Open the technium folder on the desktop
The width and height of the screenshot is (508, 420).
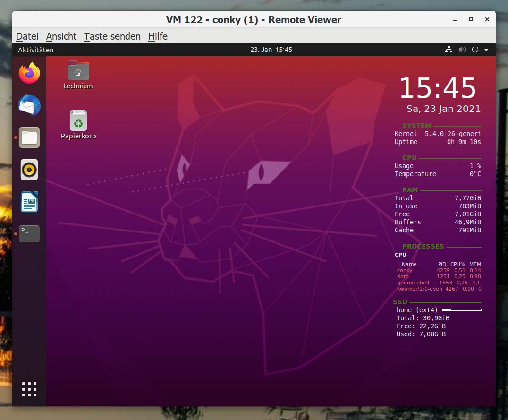(x=78, y=71)
